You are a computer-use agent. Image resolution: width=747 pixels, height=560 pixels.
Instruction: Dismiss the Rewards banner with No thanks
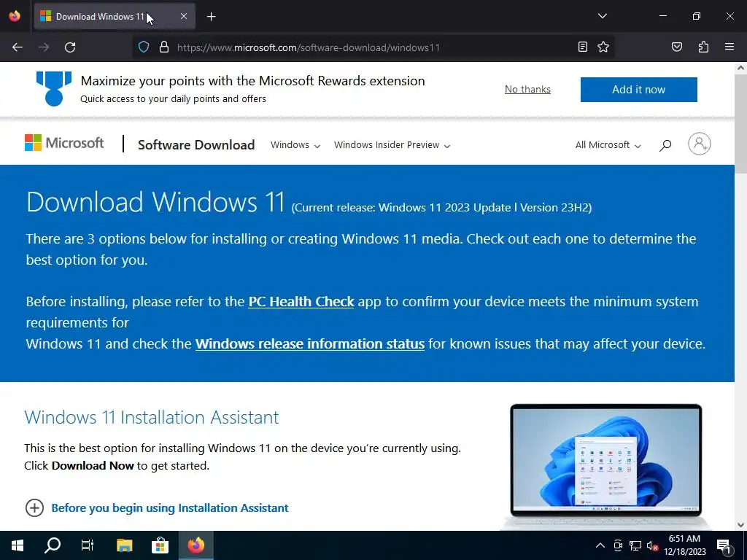pos(527,90)
